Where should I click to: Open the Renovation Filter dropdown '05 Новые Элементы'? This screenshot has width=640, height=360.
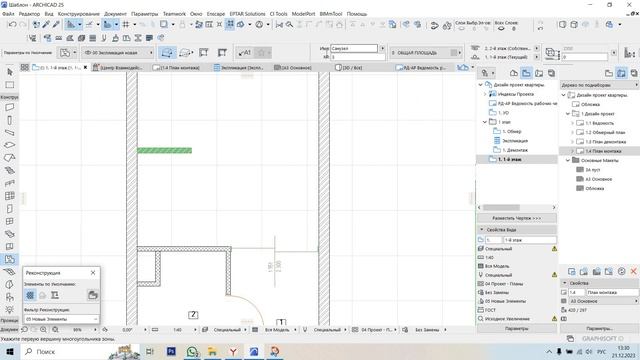[x=61, y=319]
